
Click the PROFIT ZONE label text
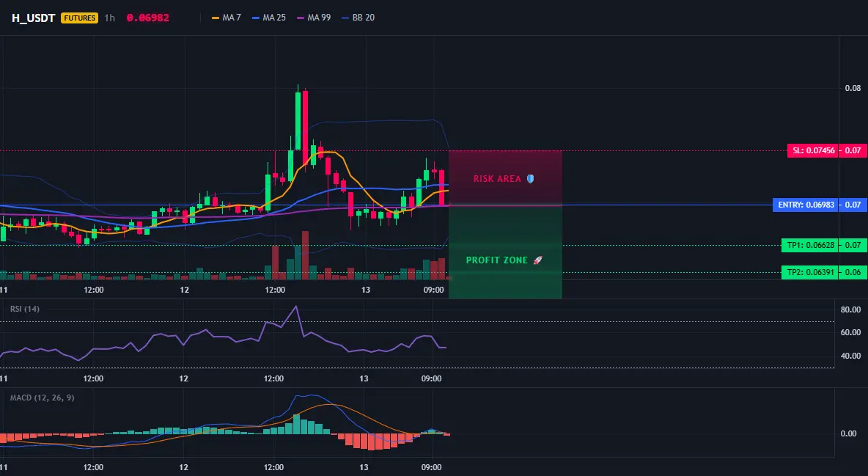pyautogui.click(x=497, y=260)
